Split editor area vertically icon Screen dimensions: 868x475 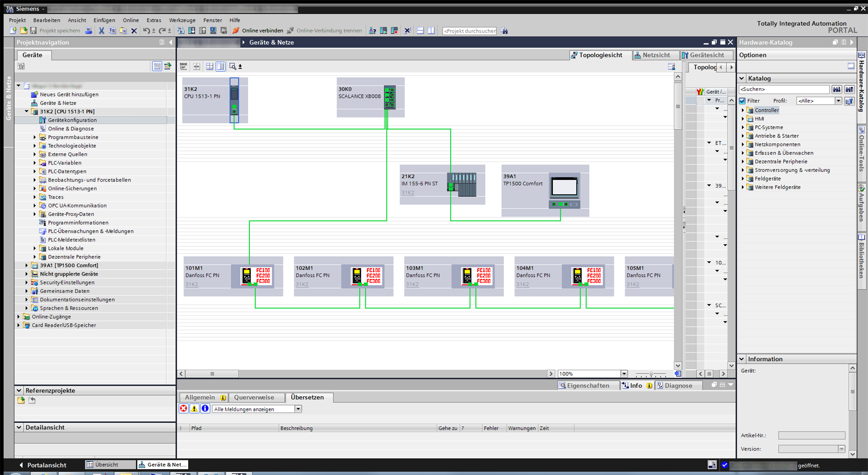click(x=431, y=31)
